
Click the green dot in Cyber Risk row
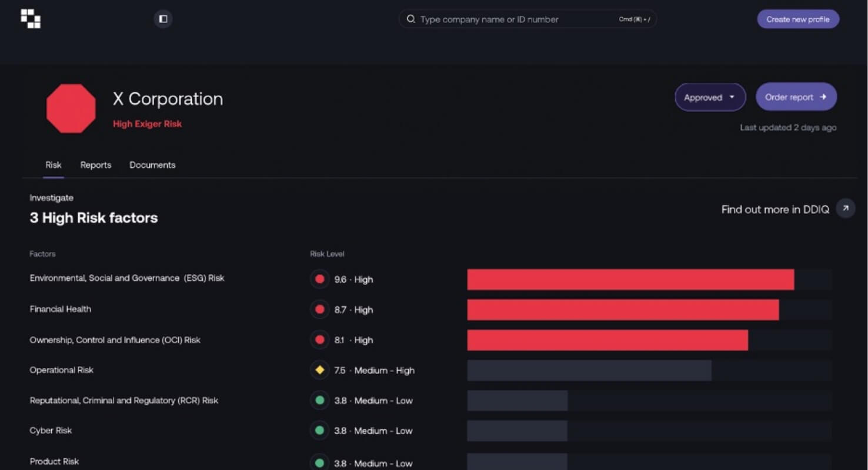[320, 431]
